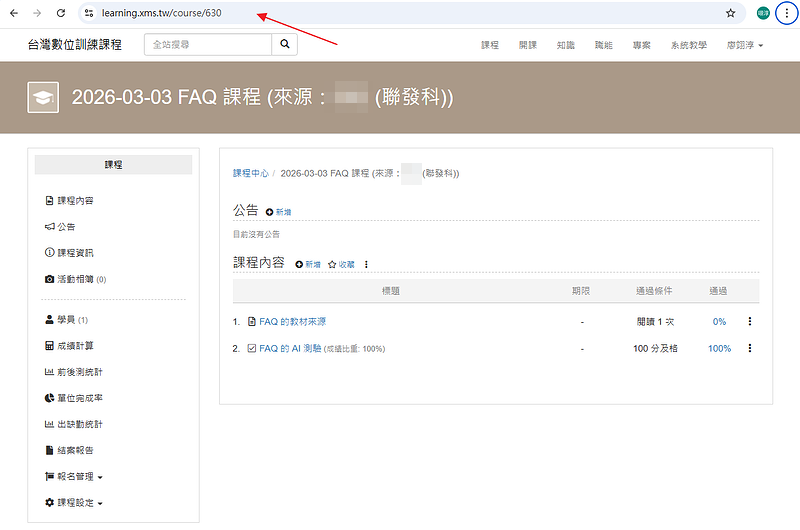Screen dimensions: 800x530
Task: Select 系統教學 in the top menu
Action: [688, 46]
